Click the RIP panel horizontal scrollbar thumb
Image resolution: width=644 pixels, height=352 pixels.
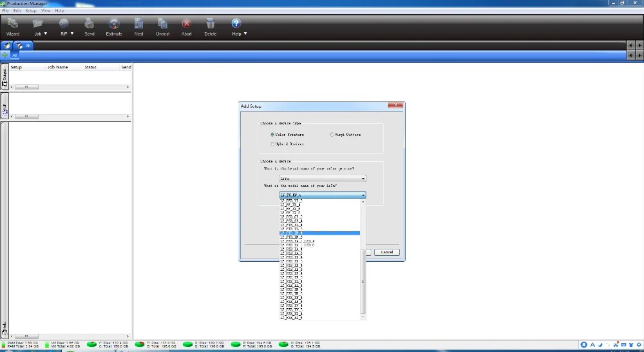tap(26, 117)
